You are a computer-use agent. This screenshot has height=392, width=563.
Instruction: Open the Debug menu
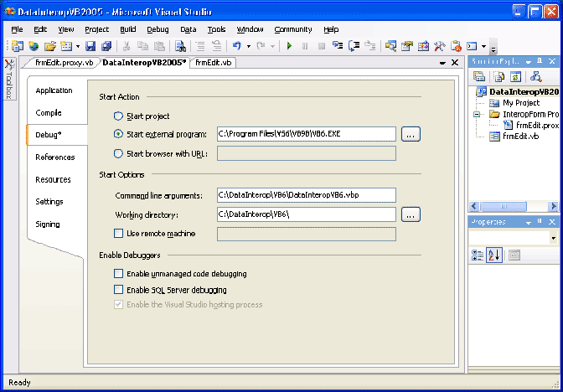tap(158, 29)
